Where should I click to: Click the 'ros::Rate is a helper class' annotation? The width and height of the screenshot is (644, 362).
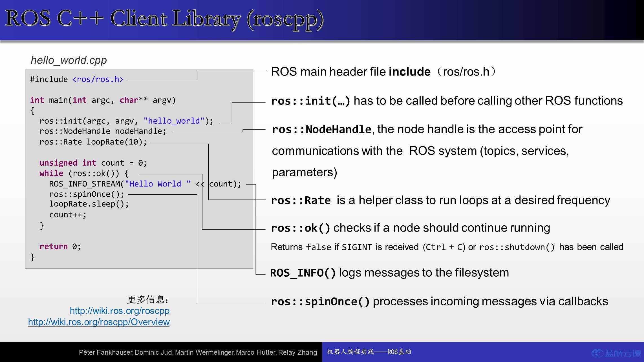pos(440,200)
